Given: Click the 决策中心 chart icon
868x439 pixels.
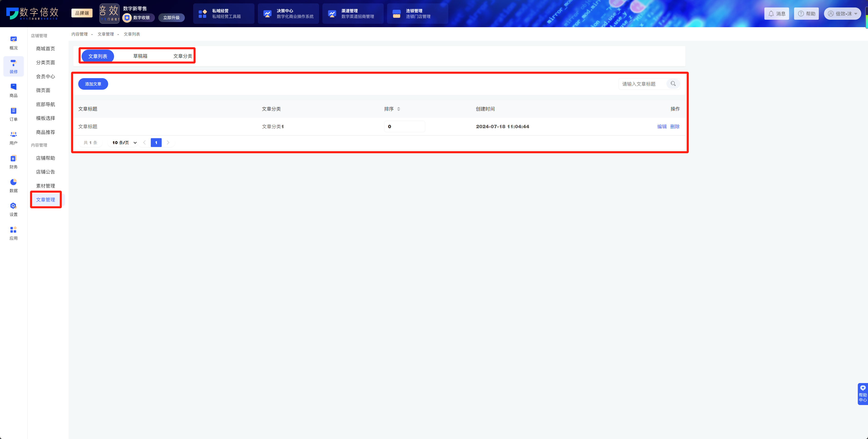Looking at the screenshot, I should pyautogui.click(x=267, y=13).
